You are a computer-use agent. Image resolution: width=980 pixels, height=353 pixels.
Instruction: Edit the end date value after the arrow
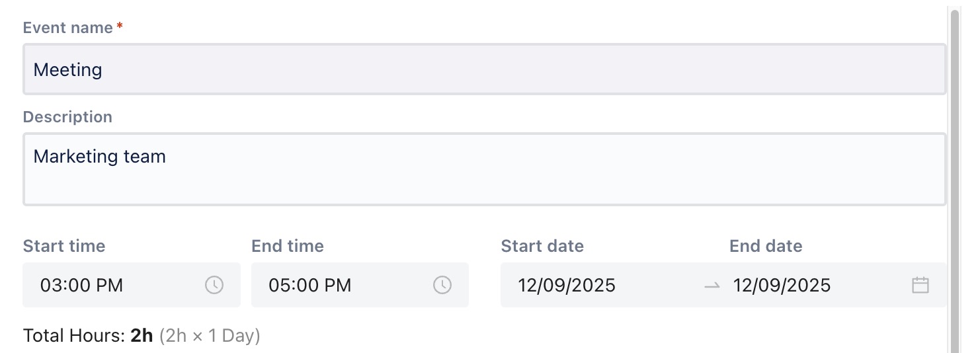point(782,286)
